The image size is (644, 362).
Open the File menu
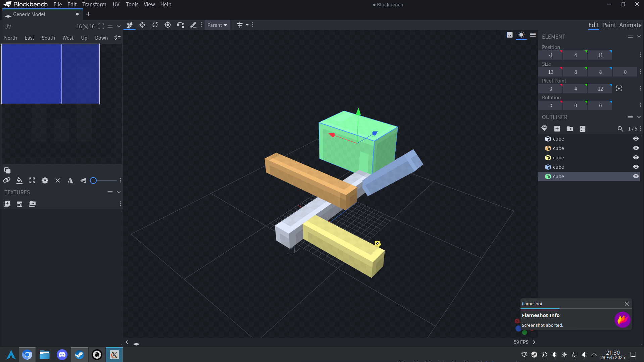pyautogui.click(x=58, y=4)
